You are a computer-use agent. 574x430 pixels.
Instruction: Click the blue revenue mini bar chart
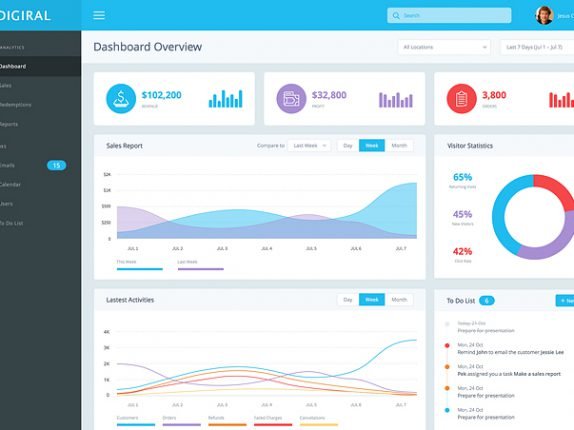(226, 99)
